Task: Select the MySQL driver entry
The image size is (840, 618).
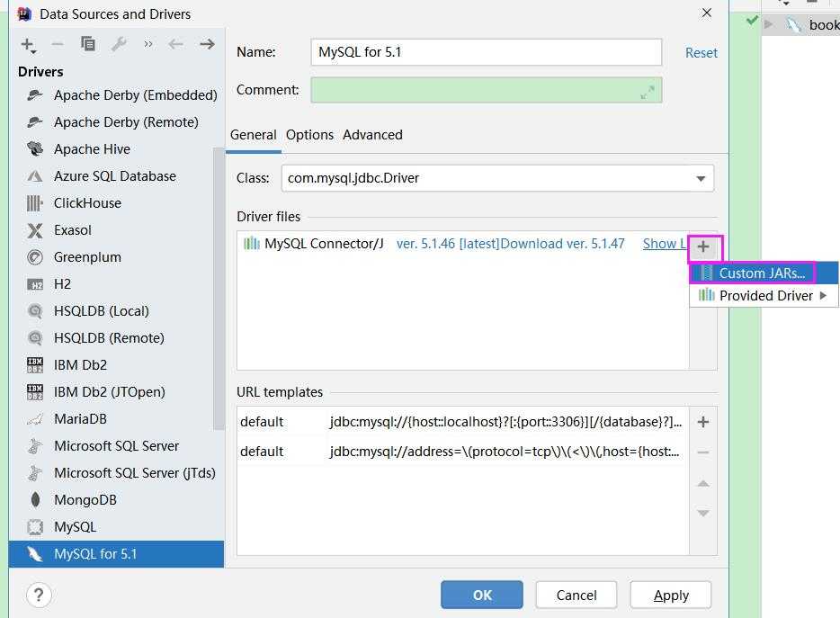Action: (x=116, y=527)
